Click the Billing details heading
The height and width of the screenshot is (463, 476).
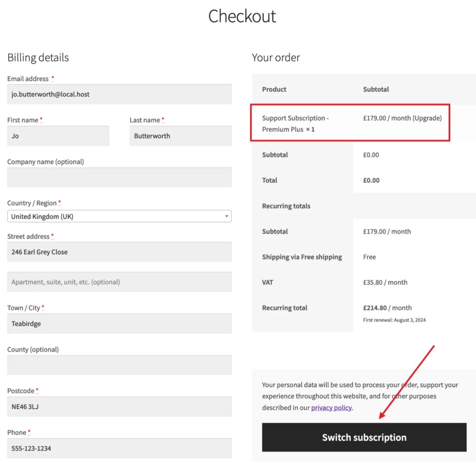click(x=38, y=57)
